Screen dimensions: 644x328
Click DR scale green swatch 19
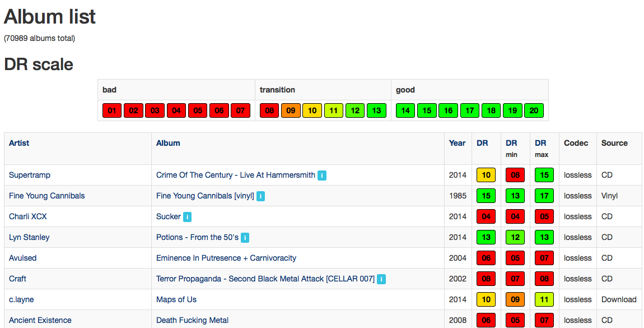(512, 110)
